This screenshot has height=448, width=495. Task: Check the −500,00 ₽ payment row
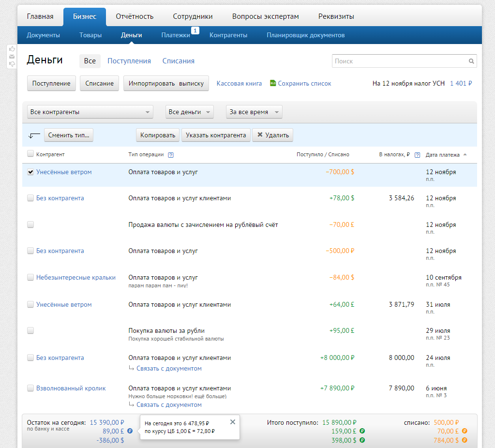point(30,251)
